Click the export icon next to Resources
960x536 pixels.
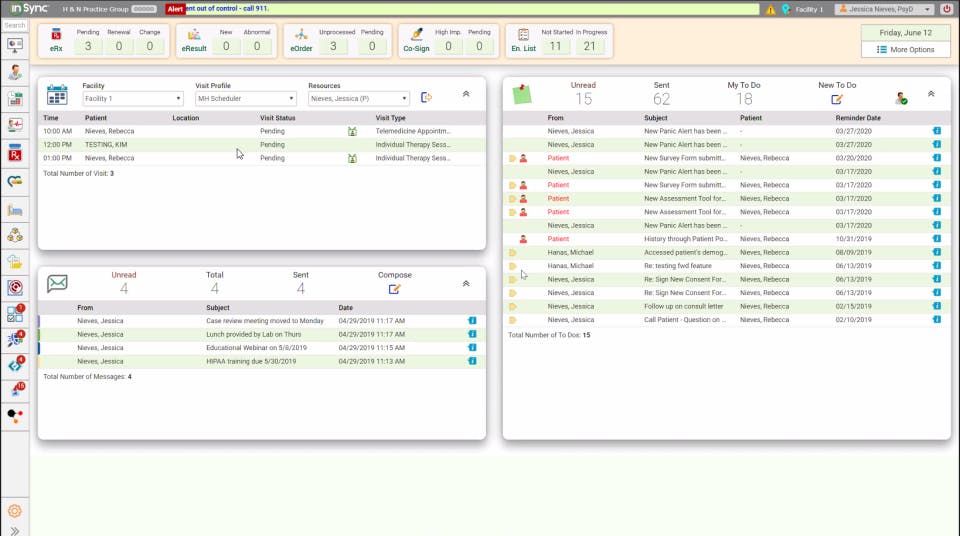pyautogui.click(x=426, y=97)
